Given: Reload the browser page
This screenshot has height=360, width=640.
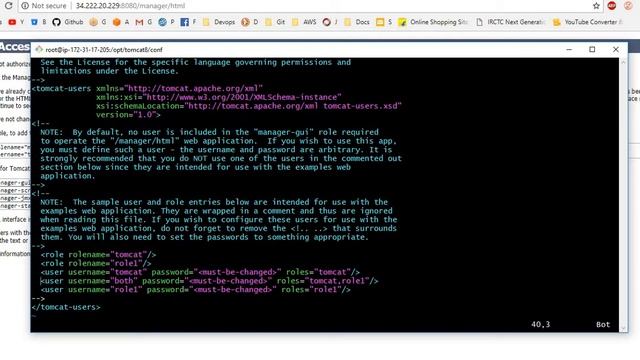Looking at the screenshot, I should 8,6.
